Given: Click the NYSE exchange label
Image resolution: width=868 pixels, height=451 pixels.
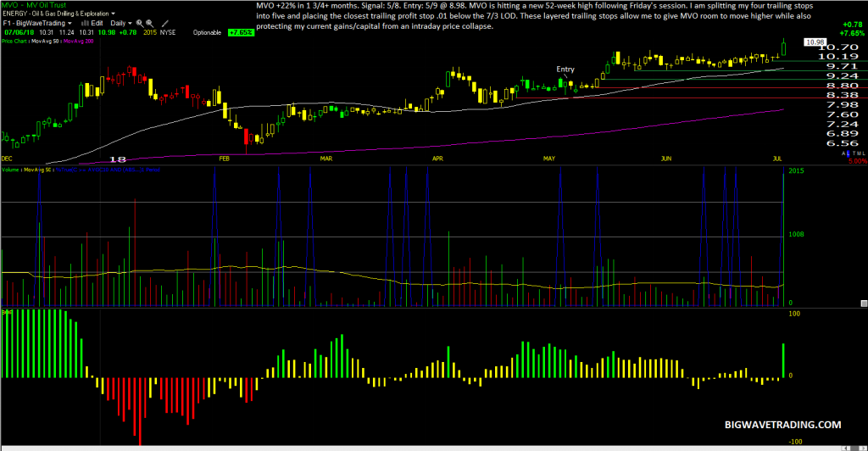Looking at the screenshot, I should pyautogui.click(x=168, y=33).
